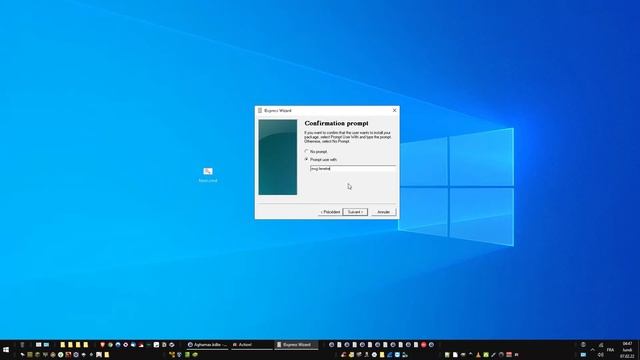
Task: Switch to the IExpress Wizard taskbar button
Action: point(296,345)
